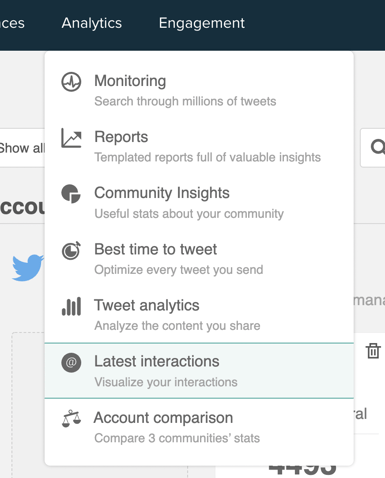Click the Latest interactions @ icon

(x=71, y=362)
